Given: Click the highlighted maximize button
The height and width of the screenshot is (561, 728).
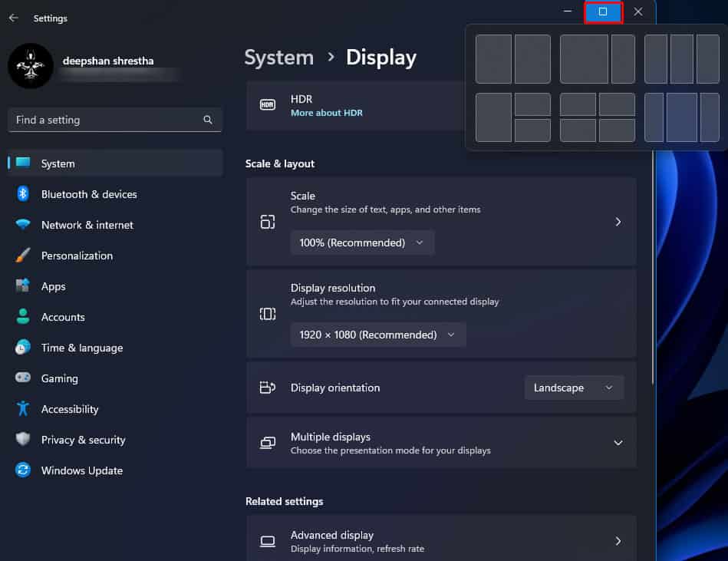Looking at the screenshot, I should [603, 12].
